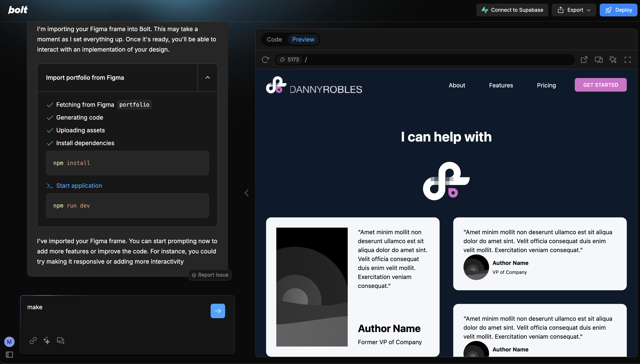Viewport: 640px width, 364px height.
Task: Click the npm install code block
Action: pyautogui.click(x=127, y=163)
